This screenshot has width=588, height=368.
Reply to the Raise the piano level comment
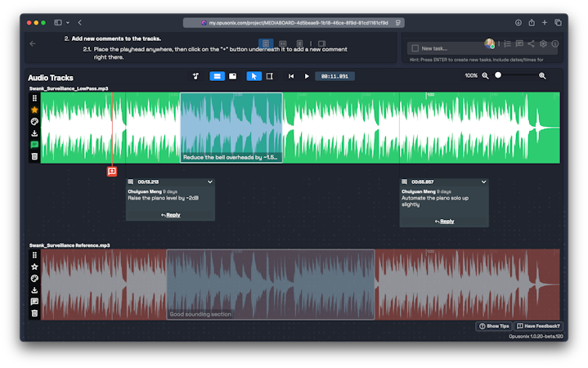pos(171,215)
